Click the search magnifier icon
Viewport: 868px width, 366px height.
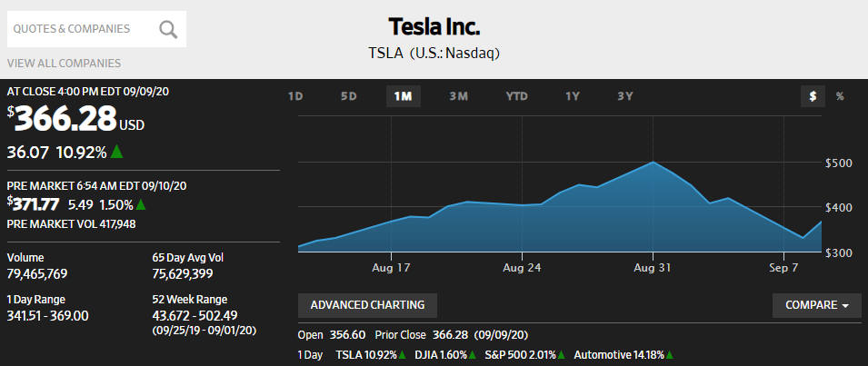click(x=168, y=29)
